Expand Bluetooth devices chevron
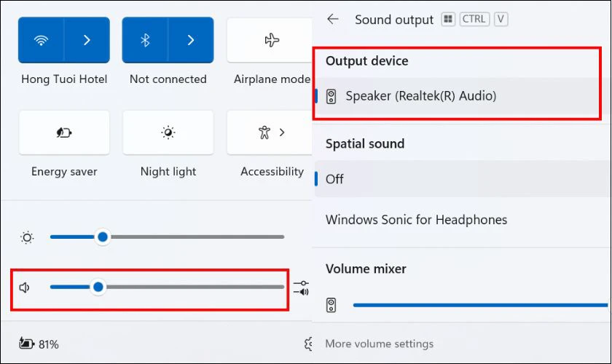Viewport: 612px width, 364px height. (191, 40)
